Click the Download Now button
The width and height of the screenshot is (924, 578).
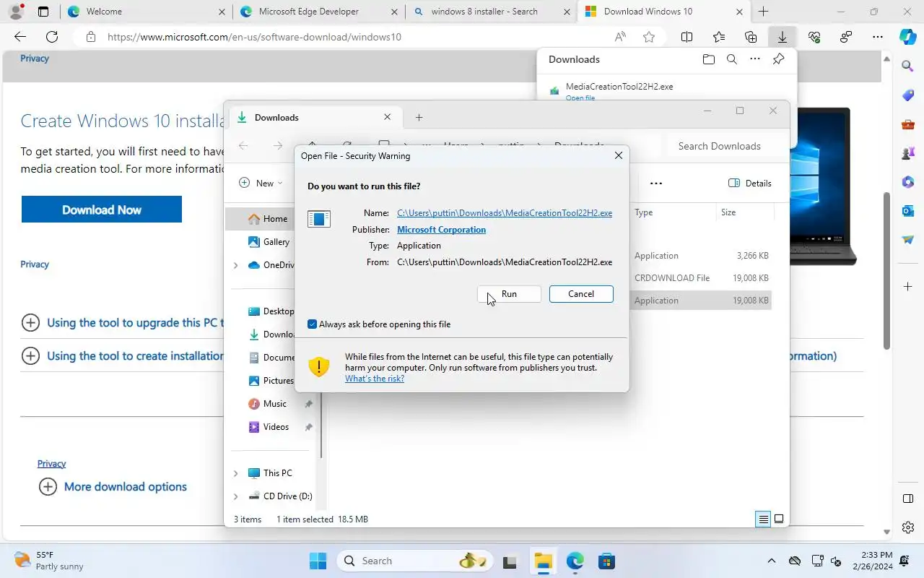click(x=102, y=210)
